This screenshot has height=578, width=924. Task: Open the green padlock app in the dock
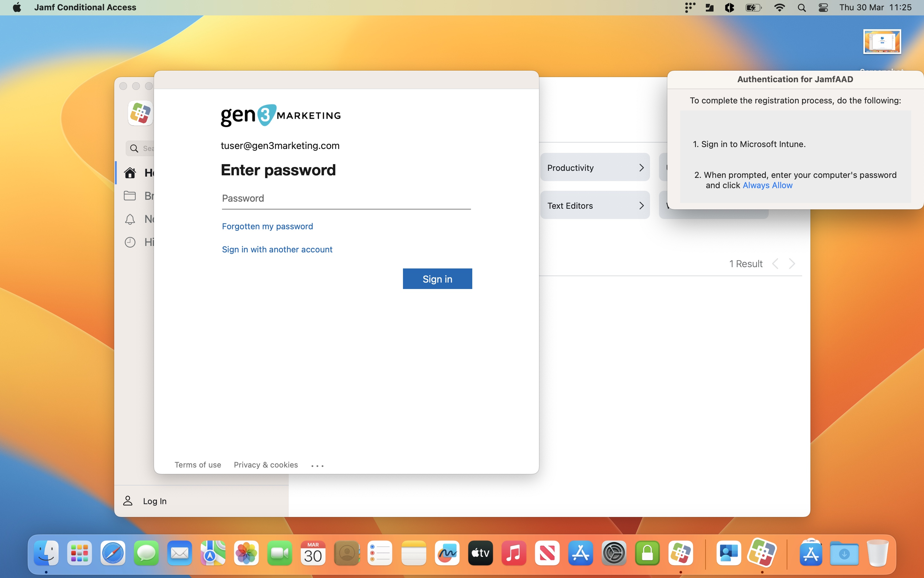click(647, 553)
